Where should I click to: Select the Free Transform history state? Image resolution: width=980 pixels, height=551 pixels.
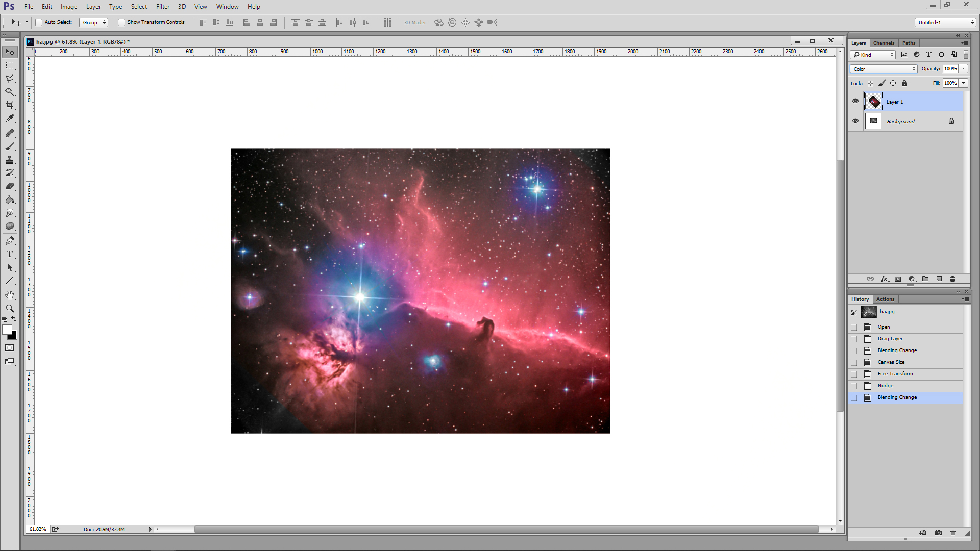[x=905, y=374]
